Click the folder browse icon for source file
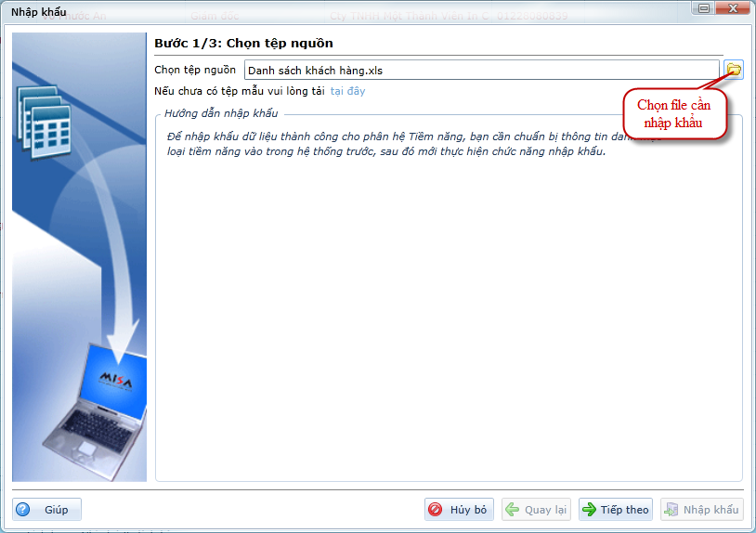The image size is (756, 533). pyautogui.click(x=734, y=70)
